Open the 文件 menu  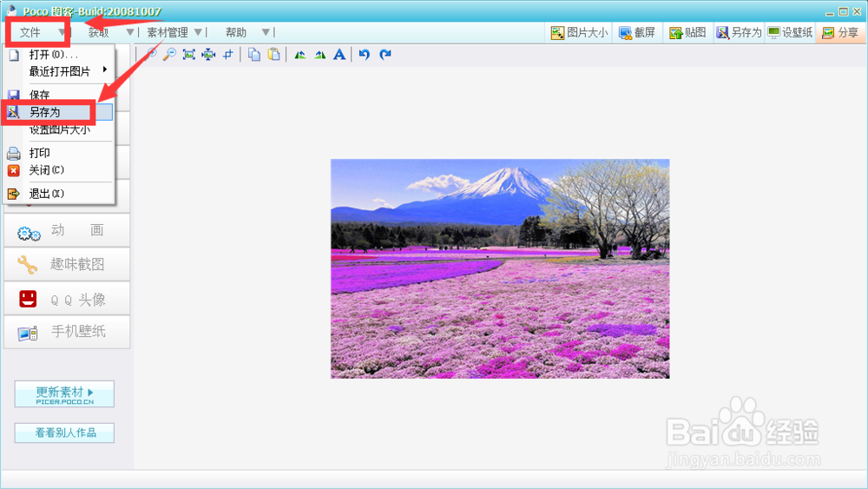(30, 33)
